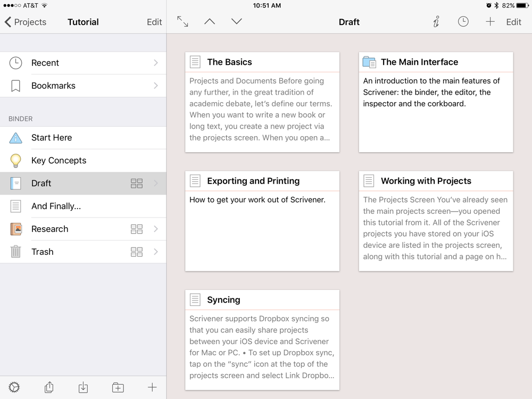Tap the BINDER section header
Image resolution: width=532 pixels, height=399 pixels.
coord(21,119)
